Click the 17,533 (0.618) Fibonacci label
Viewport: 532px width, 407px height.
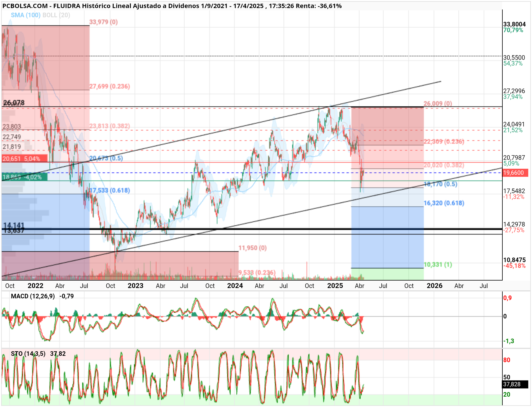click(x=110, y=190)
